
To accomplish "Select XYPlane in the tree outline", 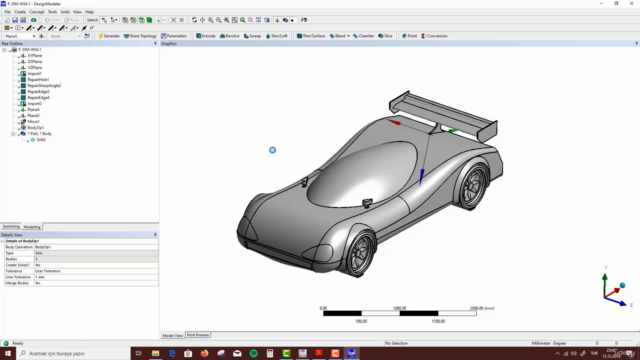I will (x=35, y=56).
